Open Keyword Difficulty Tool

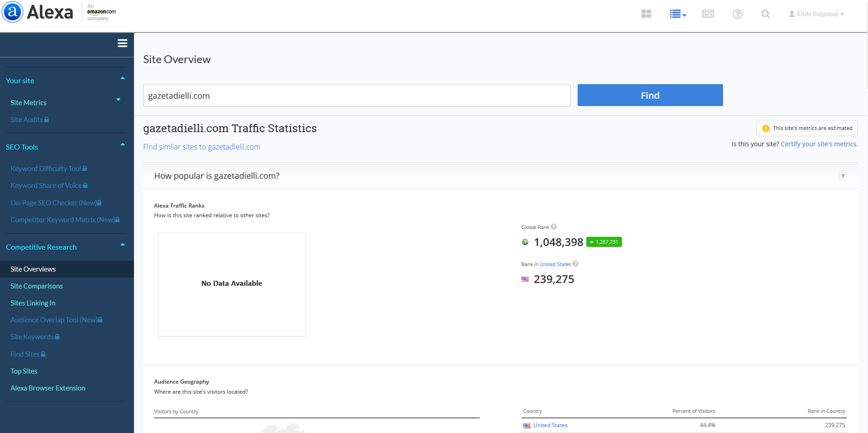pyautogui.click(x=48, y=169)
